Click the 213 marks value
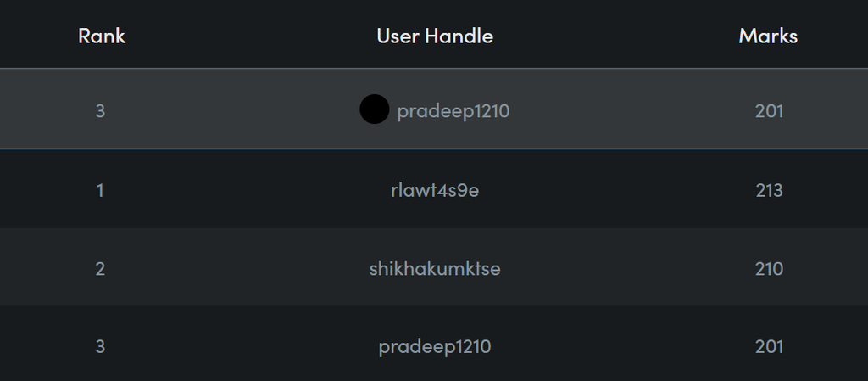Image resolution: width=868 pixels, height=381 pixels. pyautogui.click(x=769, y=190)
